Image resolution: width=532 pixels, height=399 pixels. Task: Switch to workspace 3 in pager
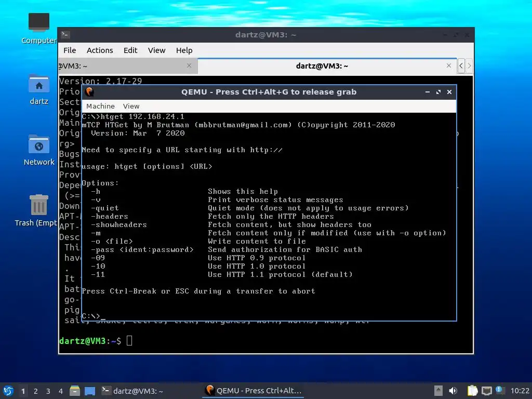click(x=48, y=391)
